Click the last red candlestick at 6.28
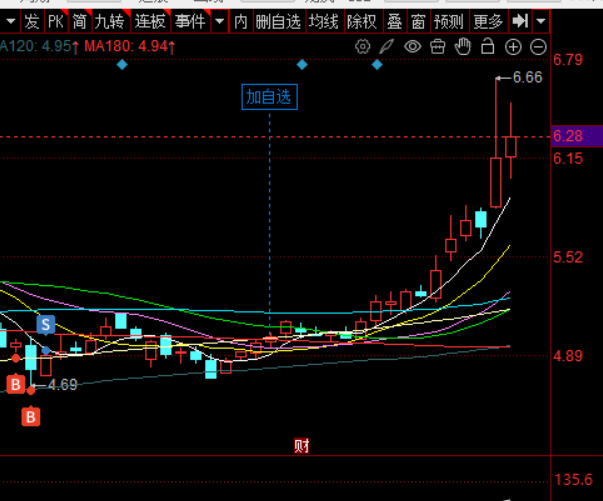The image size is (603, 501). click(x=511, y=146)
